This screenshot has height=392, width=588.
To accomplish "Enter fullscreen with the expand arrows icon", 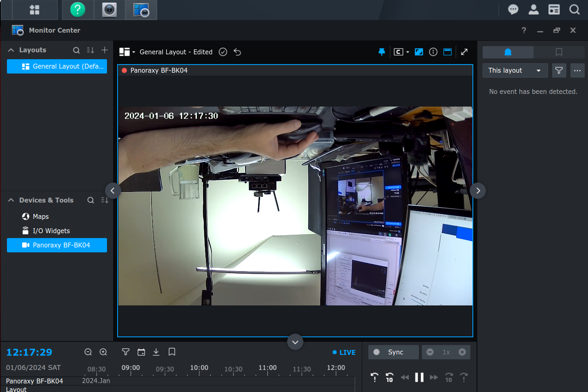I will (464, 52).
